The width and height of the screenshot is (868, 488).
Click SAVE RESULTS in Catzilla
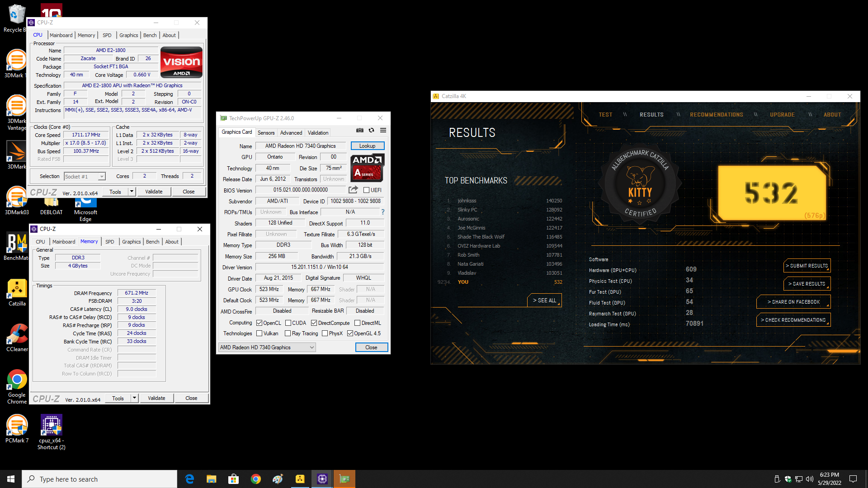pyautogui.click(x=807, y=284)
